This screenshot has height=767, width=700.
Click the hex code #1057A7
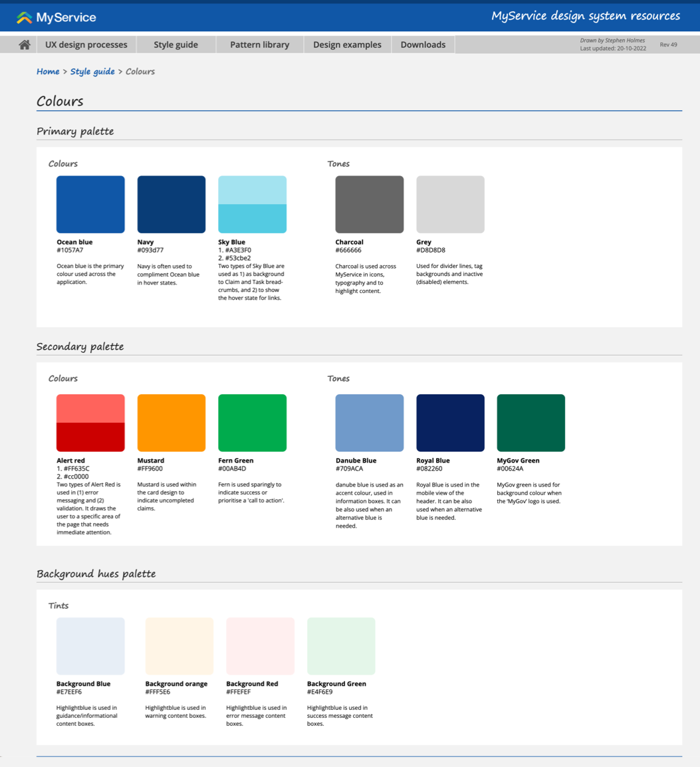point(70,250)
